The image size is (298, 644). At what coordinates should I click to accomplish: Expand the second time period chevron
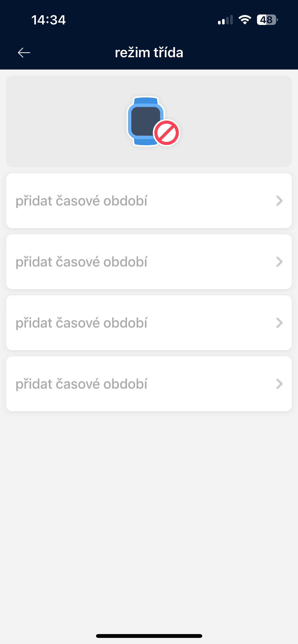tap(279, 262)
